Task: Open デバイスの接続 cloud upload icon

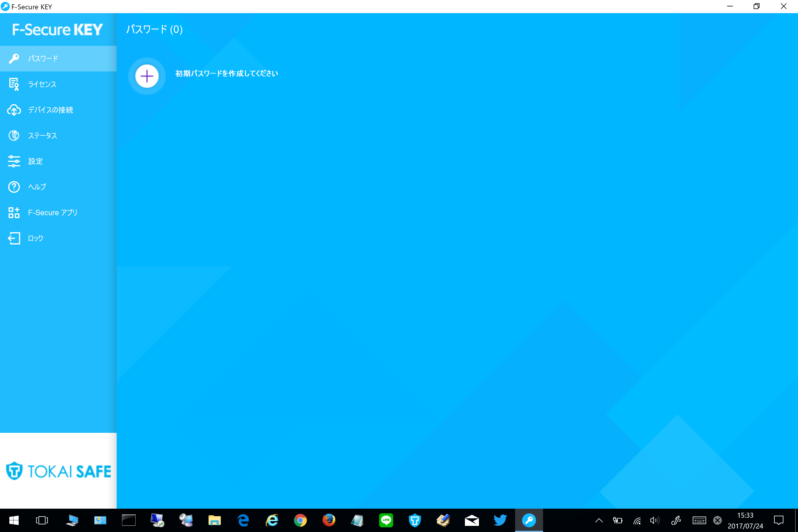Action: tap(14, 110)
